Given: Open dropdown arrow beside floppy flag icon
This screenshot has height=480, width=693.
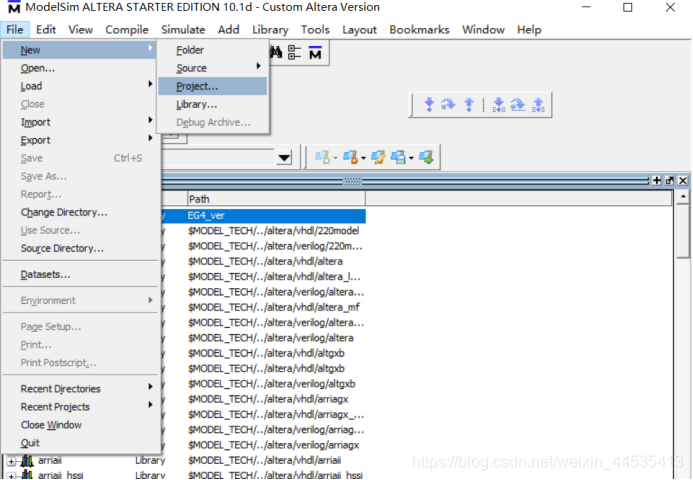Looking at the screenshot, I should (x=411, y=158).
